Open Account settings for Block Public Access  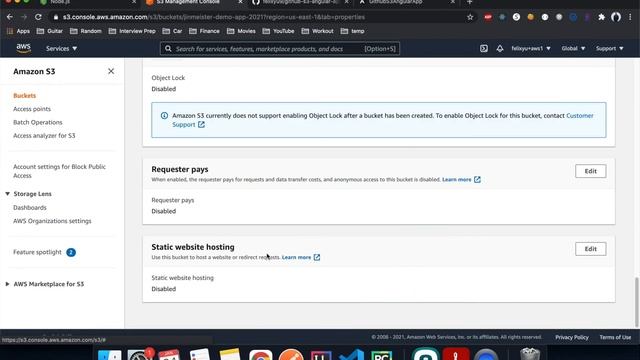coord(60,171)
